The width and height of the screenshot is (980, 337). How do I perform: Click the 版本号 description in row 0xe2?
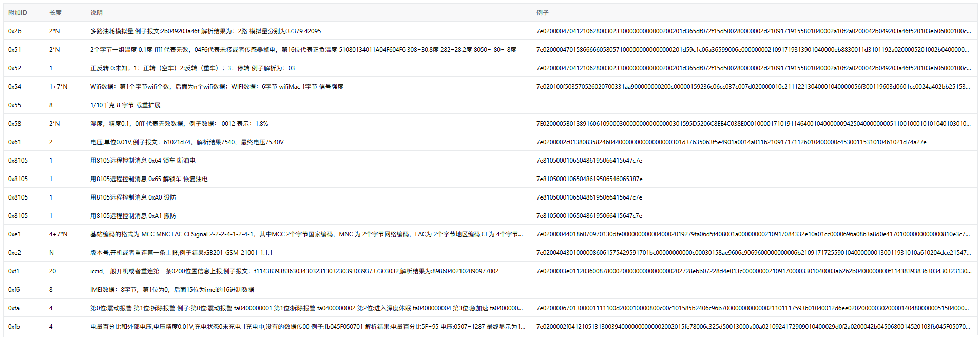[181, 253]
